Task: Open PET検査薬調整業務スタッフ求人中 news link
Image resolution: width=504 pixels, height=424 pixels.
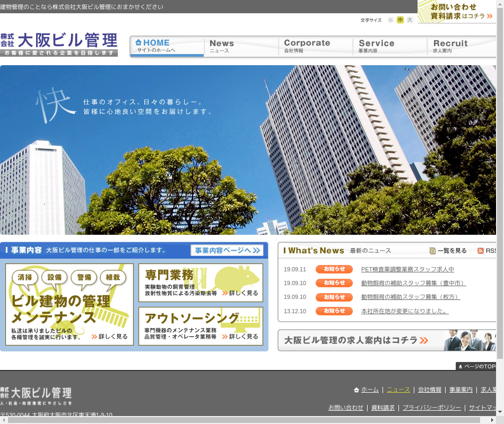Action: click(x=407, y=269)
